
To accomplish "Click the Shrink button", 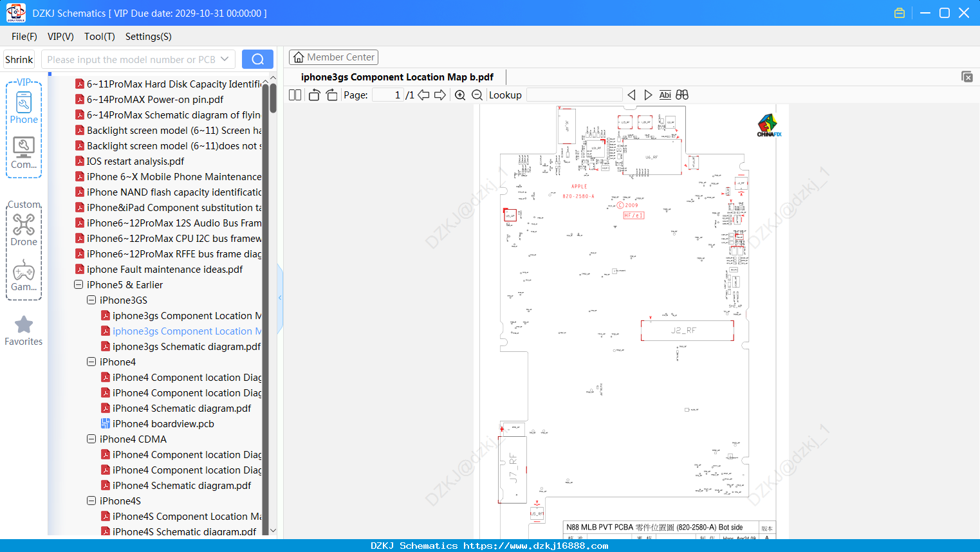I will [19, 59].
